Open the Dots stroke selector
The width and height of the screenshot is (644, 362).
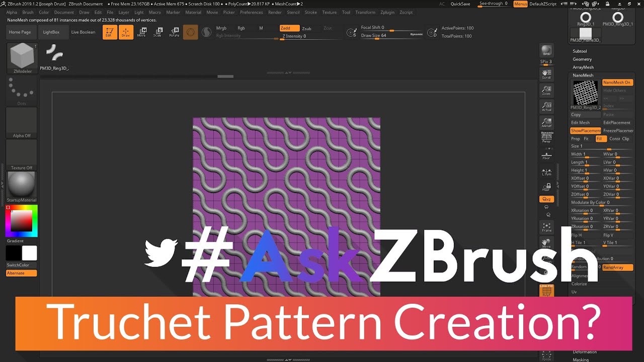click(22, 90)
